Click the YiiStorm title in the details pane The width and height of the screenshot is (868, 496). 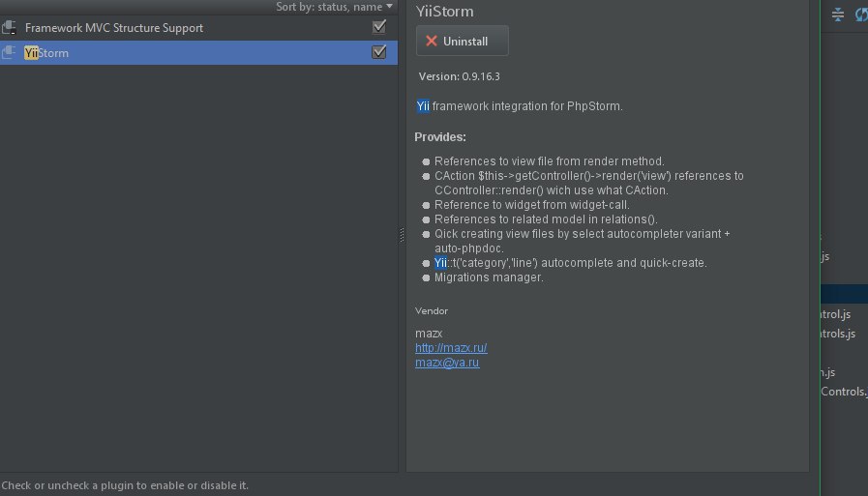coord(444,13)
